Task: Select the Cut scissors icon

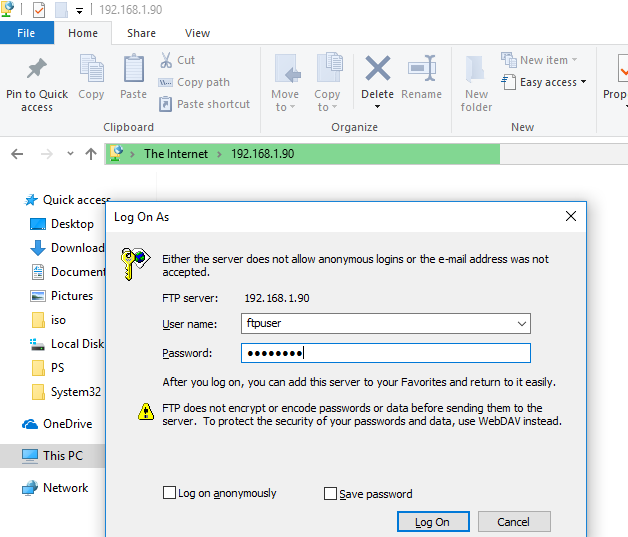Action: (x=166, y=60)
